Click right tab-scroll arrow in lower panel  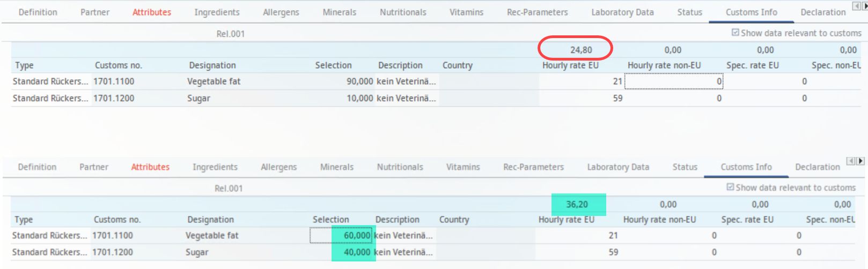pyautogui.click(x=860, y=161)
